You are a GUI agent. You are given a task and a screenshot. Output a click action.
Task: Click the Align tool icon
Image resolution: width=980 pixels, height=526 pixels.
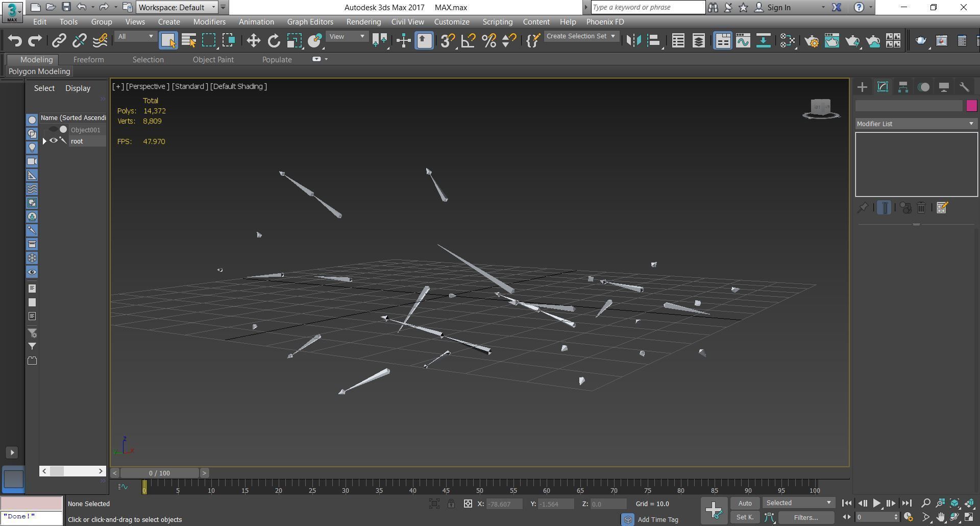pyautogui.click(x=654, y=40)
